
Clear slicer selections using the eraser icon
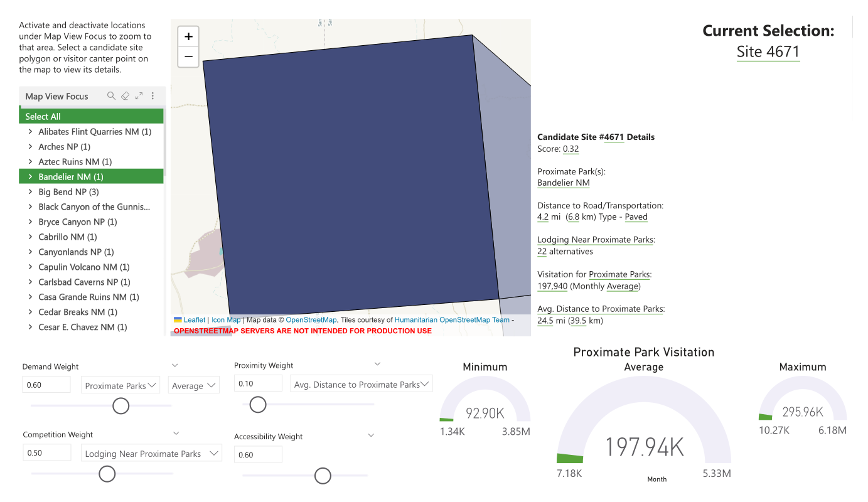tap(125, 96)
